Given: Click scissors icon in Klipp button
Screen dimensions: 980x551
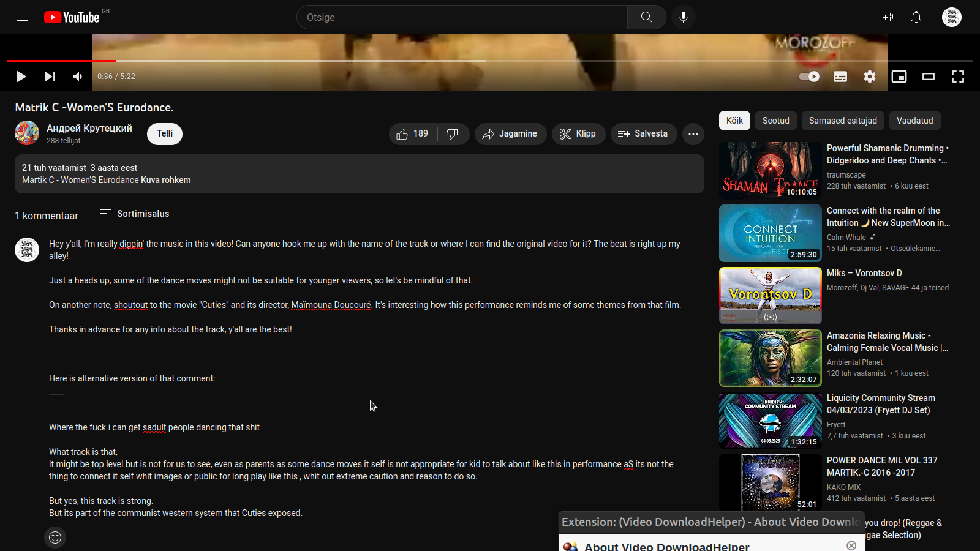Looking at the screenshot, I should (x=565, y=134).
